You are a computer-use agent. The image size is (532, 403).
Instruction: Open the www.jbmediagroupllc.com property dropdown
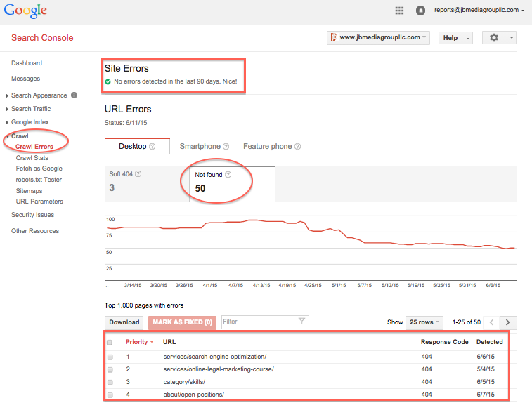point(378,38)
